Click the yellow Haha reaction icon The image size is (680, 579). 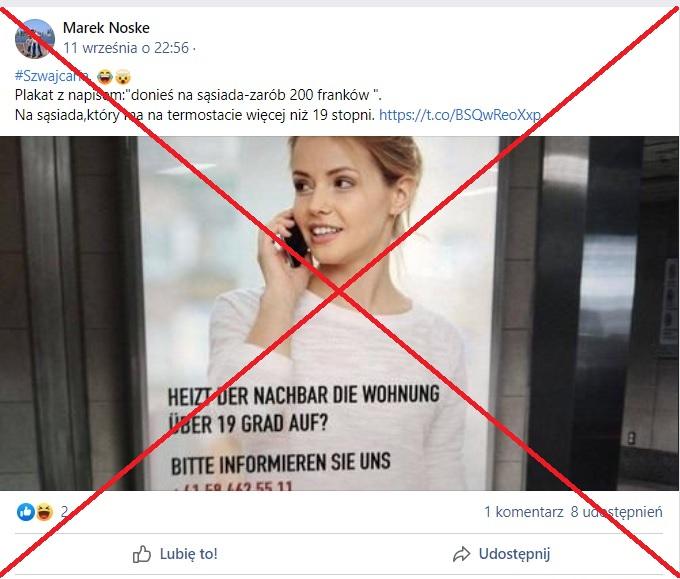(44, 512)
